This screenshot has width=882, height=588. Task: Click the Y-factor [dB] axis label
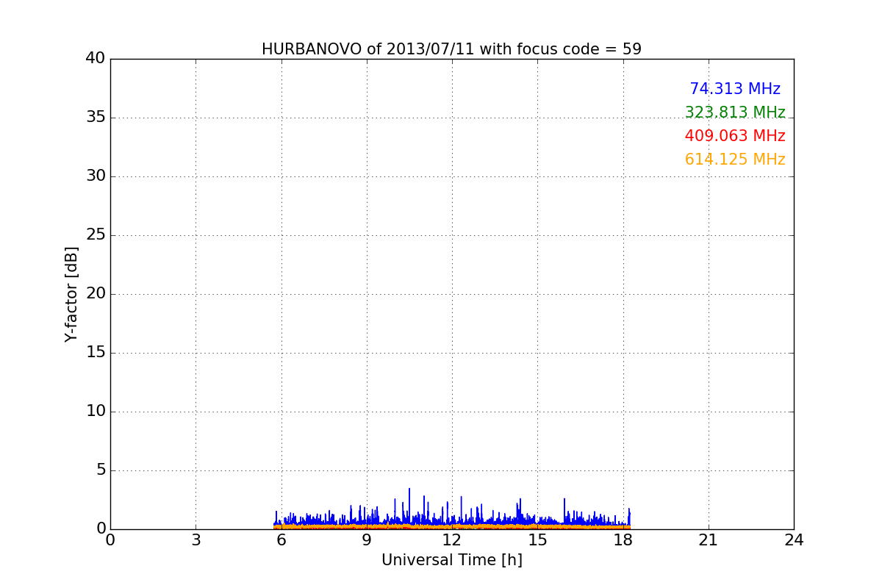71,294
